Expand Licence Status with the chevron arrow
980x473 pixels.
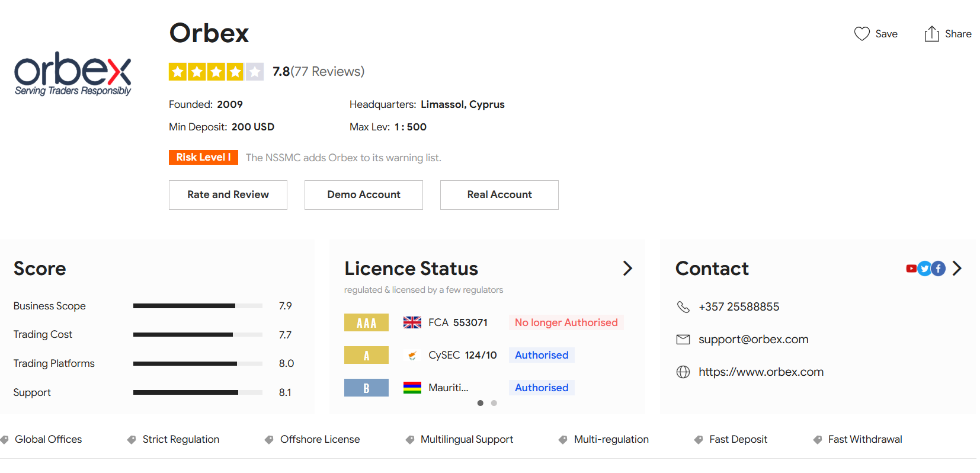coord(627,269)
